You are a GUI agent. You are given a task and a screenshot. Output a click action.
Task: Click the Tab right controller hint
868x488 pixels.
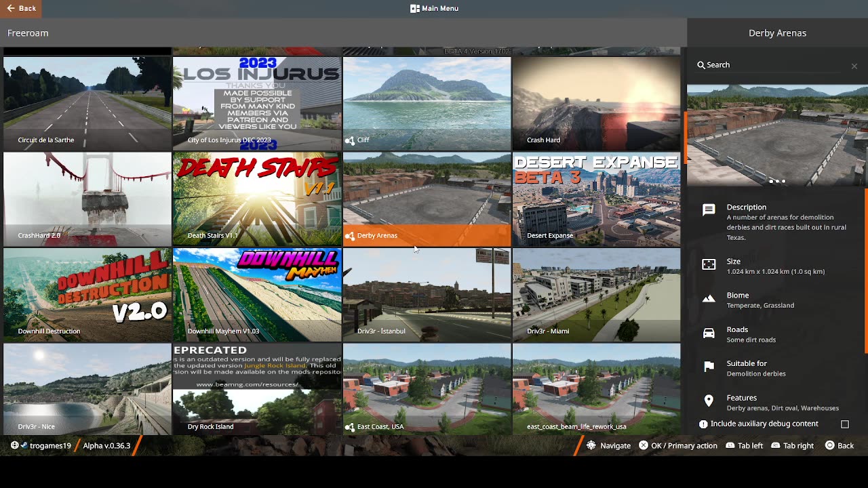pos(792,446)
